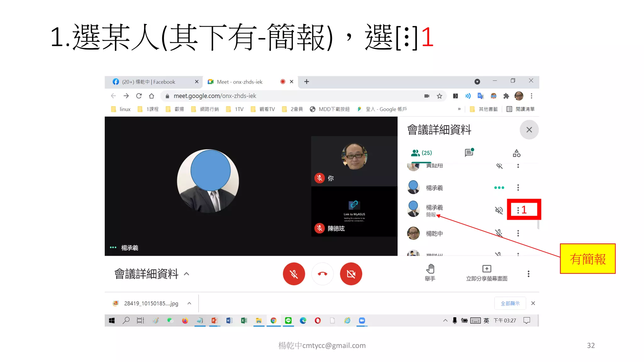644x362 pixels.
Task: Open Windows taskbar search
Action: click(126, 321)
